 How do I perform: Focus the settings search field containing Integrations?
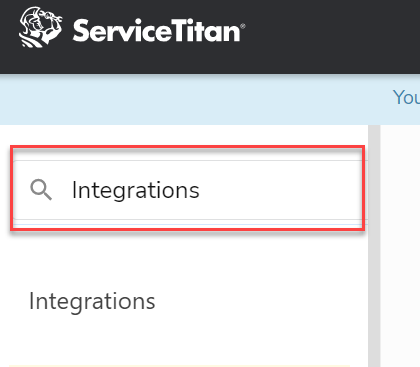[190, 190]
